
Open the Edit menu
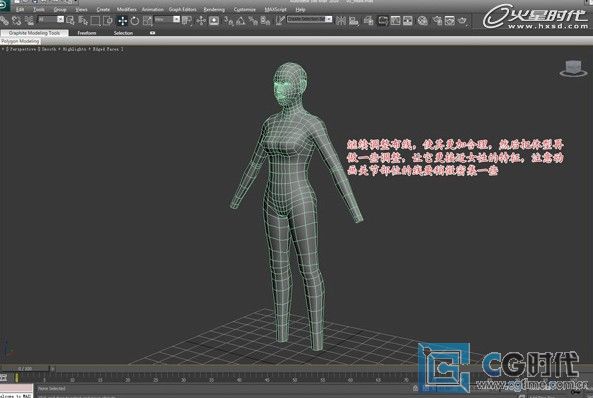coord(20,9)
